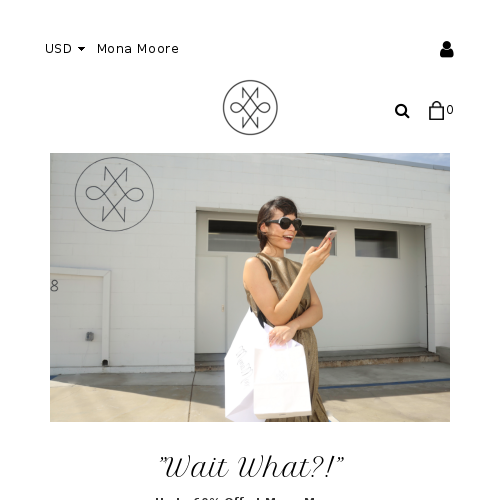Viewport: 500px width, 500px height.
Task: Click the circle logo painted on building wall
Action: (x=114, y=194)
